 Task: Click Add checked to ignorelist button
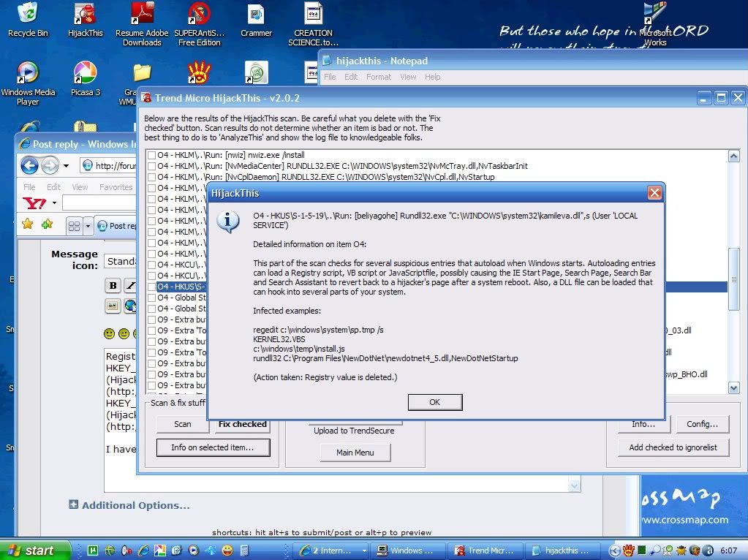pos(673,447)
